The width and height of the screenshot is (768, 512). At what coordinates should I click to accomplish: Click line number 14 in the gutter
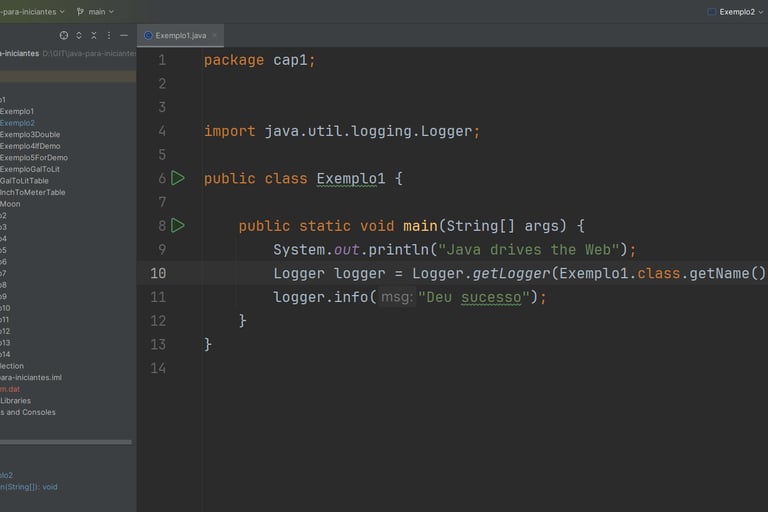click(x=158, y=368)
